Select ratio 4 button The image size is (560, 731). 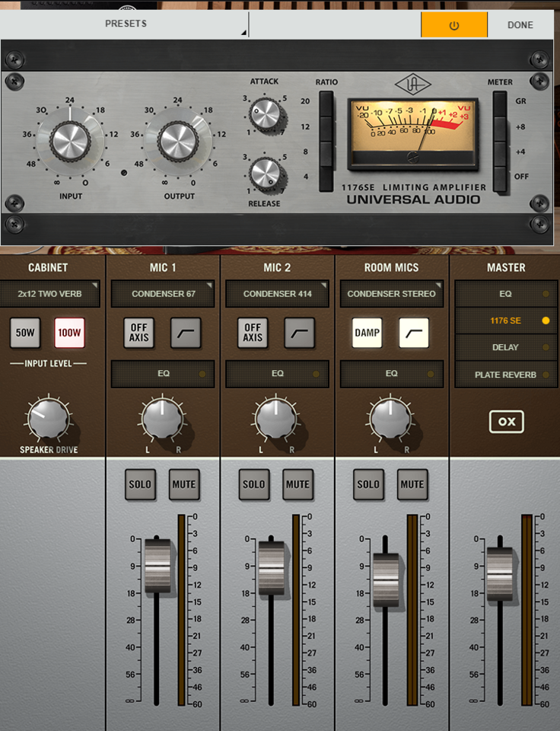tap(326, 178)
